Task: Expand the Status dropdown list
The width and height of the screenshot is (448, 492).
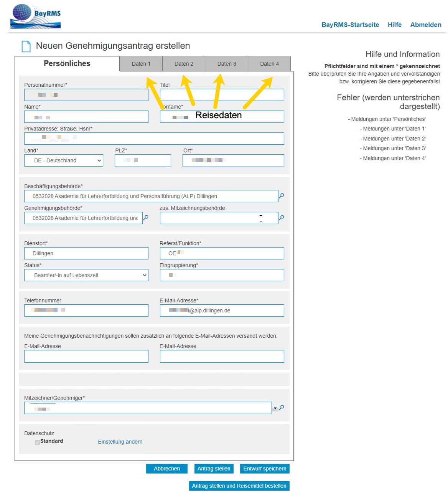Action: (x=86, y=275)
